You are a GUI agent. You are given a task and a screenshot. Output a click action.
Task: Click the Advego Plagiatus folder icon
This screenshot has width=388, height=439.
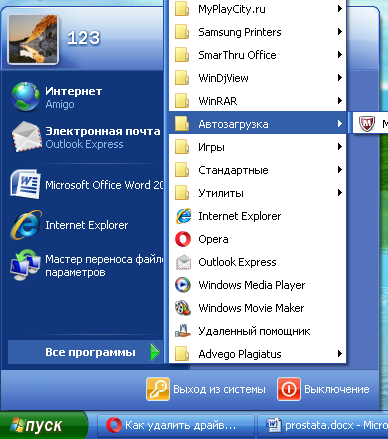(182, 354)
